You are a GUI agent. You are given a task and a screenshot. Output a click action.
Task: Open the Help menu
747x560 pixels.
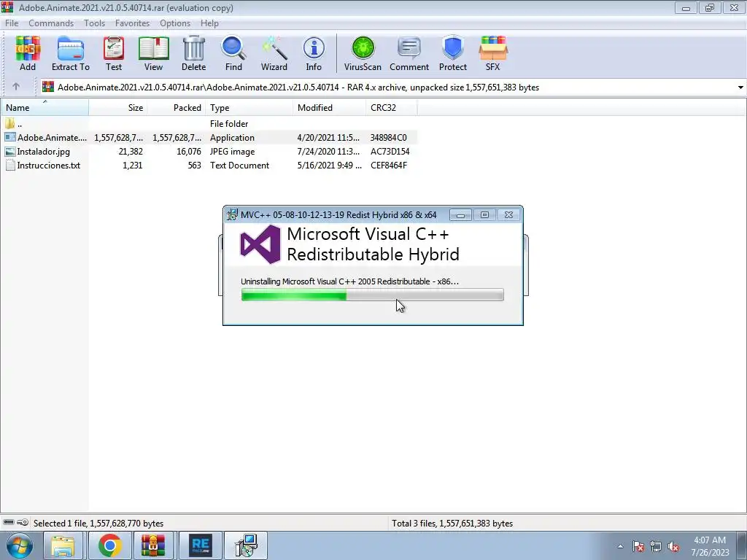click(209, 23)
